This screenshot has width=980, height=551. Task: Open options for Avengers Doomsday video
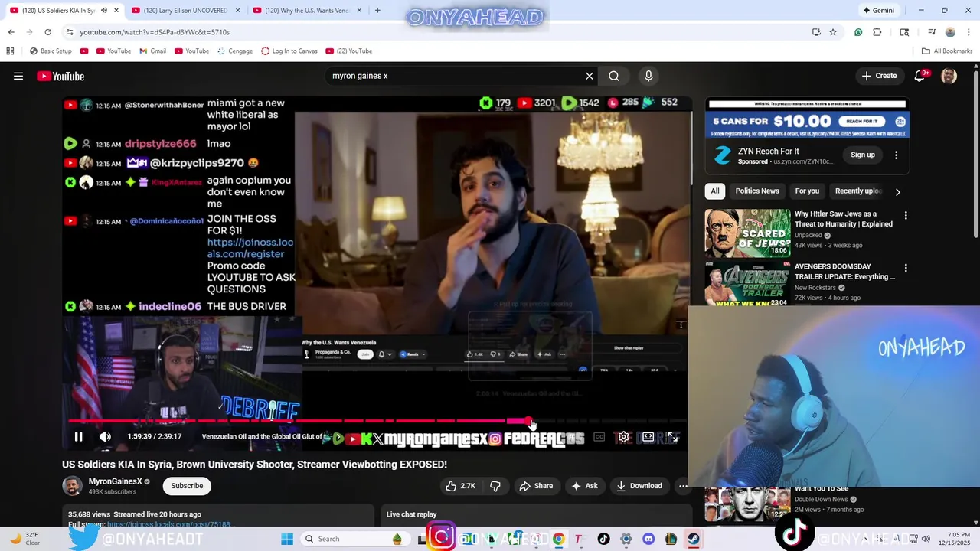[x=906, y=269]
